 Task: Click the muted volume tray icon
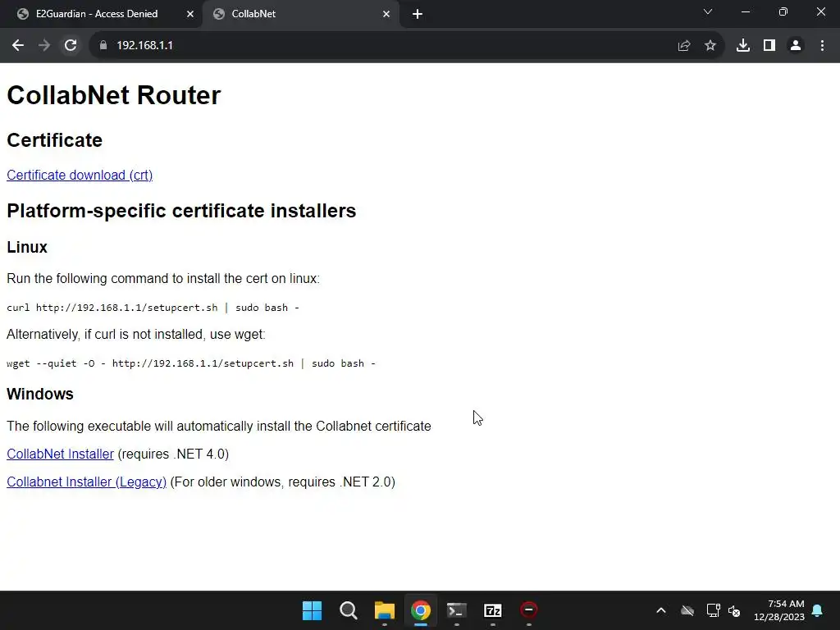[x=734, y=610]
